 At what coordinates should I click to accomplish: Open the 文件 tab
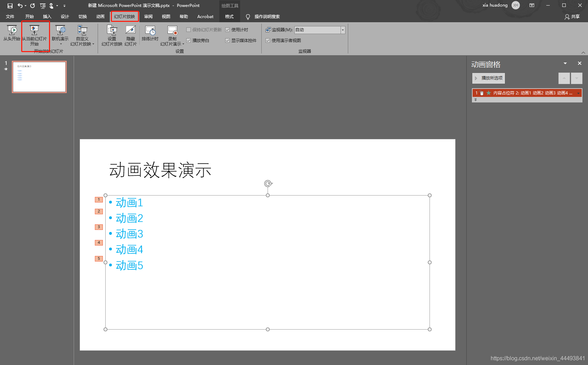[10, 17]
